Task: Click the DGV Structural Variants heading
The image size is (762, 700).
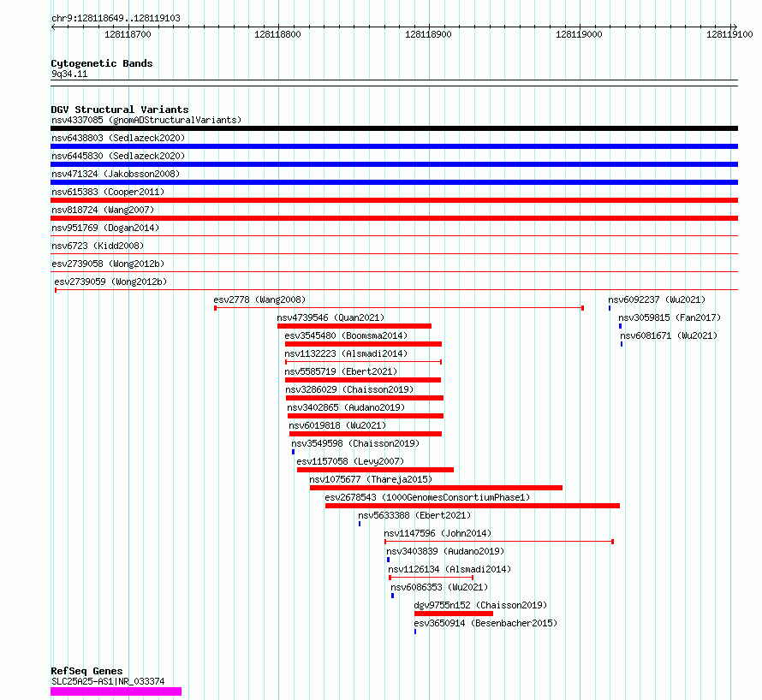Action: click(x=120, y=110)
